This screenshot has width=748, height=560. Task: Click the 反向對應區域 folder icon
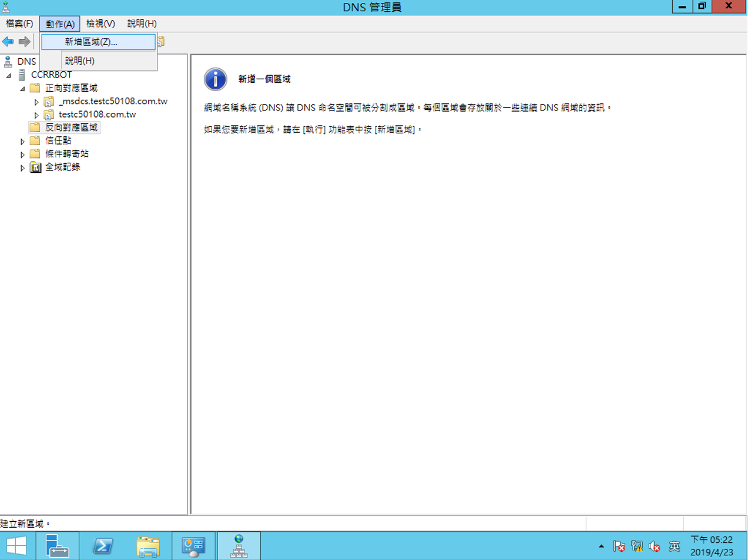pyautogui.click(x=35, y=128)
